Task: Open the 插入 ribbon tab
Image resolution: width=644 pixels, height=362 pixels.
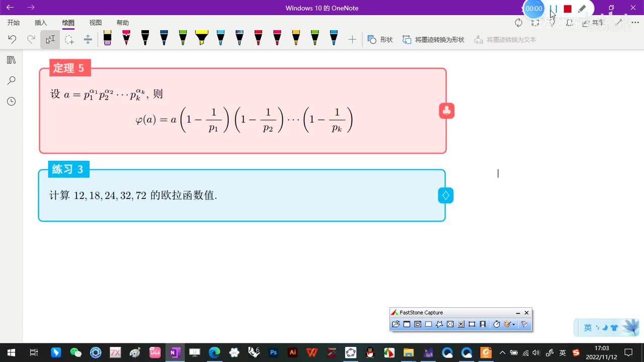Action: 41,23
